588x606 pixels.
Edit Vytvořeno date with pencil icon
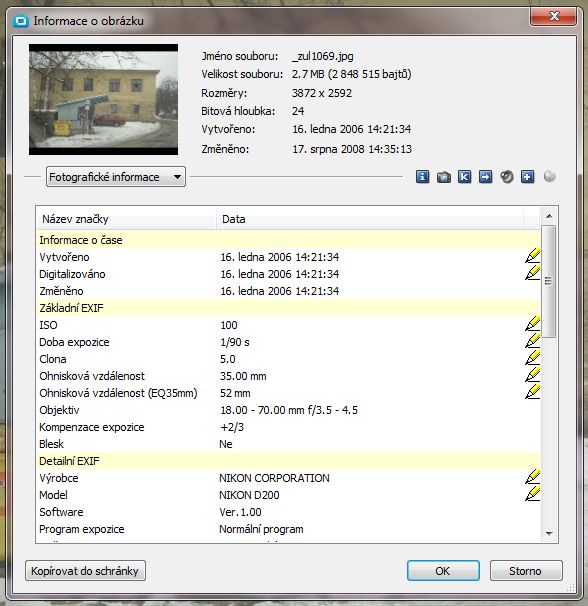[x=532, y=256]
